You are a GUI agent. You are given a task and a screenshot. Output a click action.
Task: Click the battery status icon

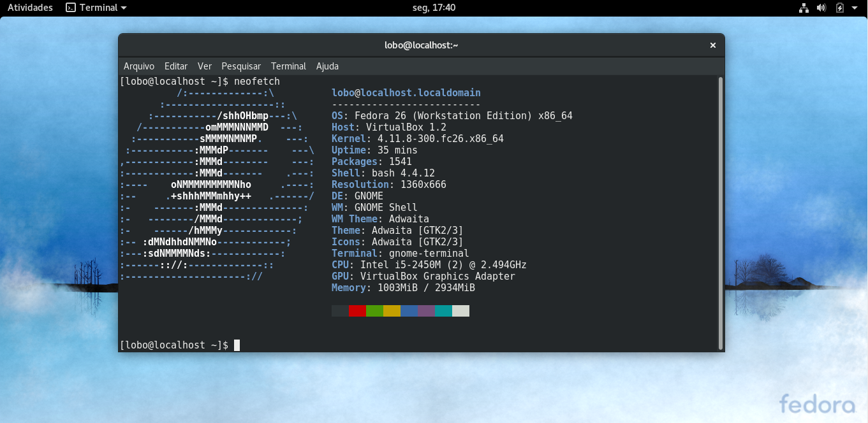[x=840, y=8]
